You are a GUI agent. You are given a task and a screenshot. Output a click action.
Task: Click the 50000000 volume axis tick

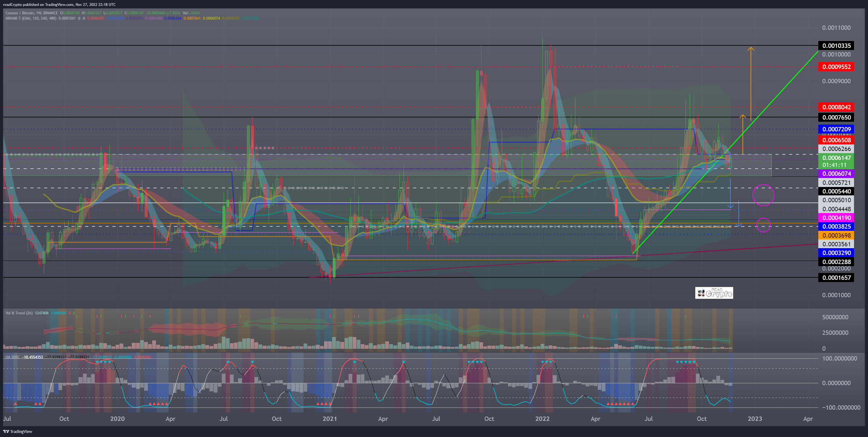coord(835,317)
